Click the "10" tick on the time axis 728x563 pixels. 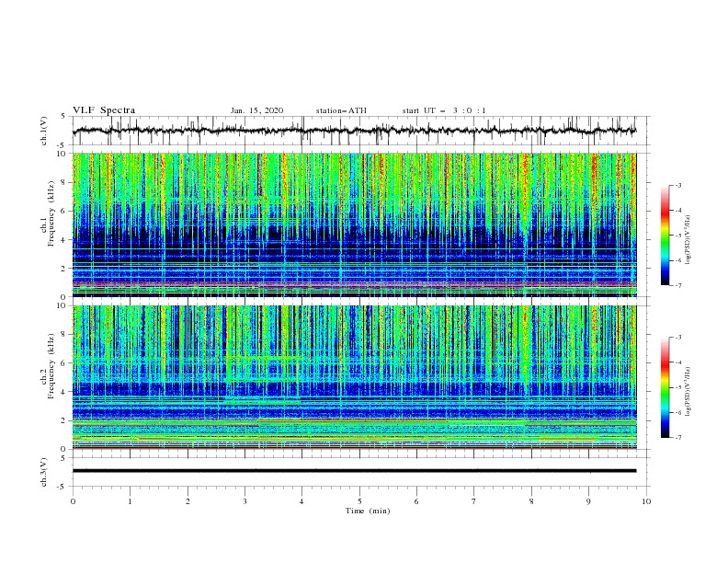point(646,501)
